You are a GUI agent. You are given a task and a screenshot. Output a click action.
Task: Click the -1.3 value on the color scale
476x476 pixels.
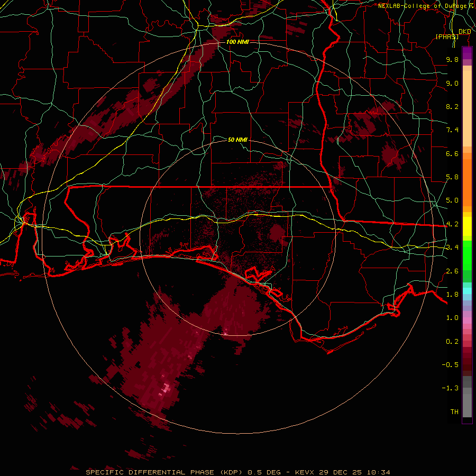tap(450, 388)
